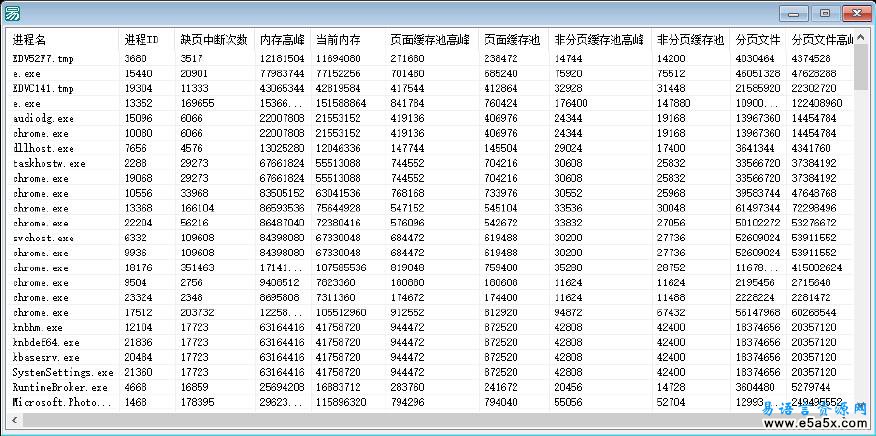Click the 内存高峰 column header
876x436 pixels.
tap(283, 40)
